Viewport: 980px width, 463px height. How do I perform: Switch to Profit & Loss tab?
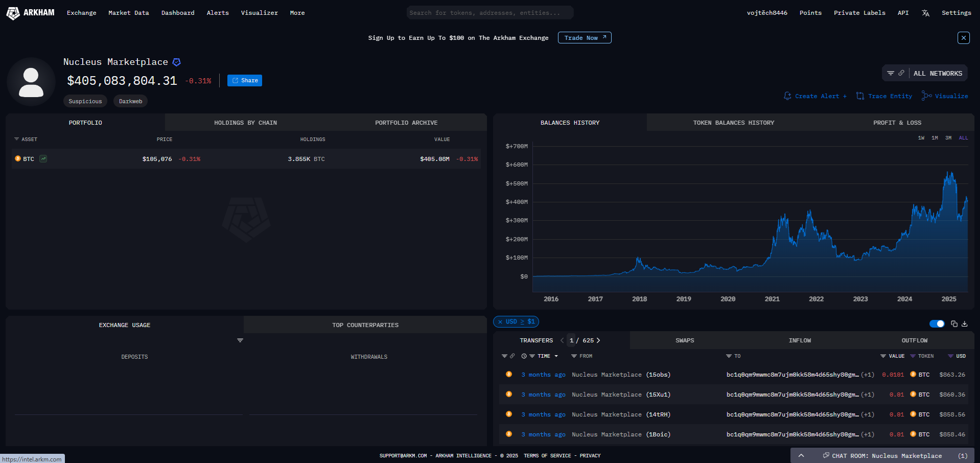click(897, 123)
